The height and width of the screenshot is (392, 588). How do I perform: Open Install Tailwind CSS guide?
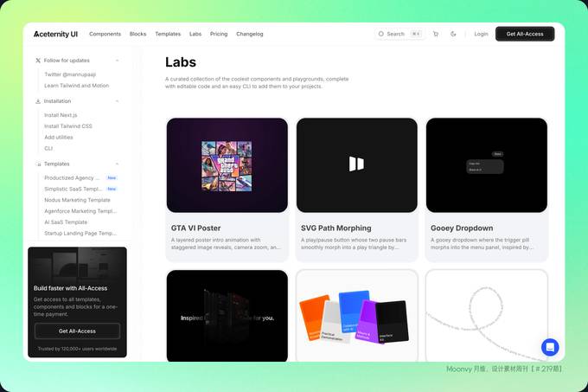[x=68, y=126]
